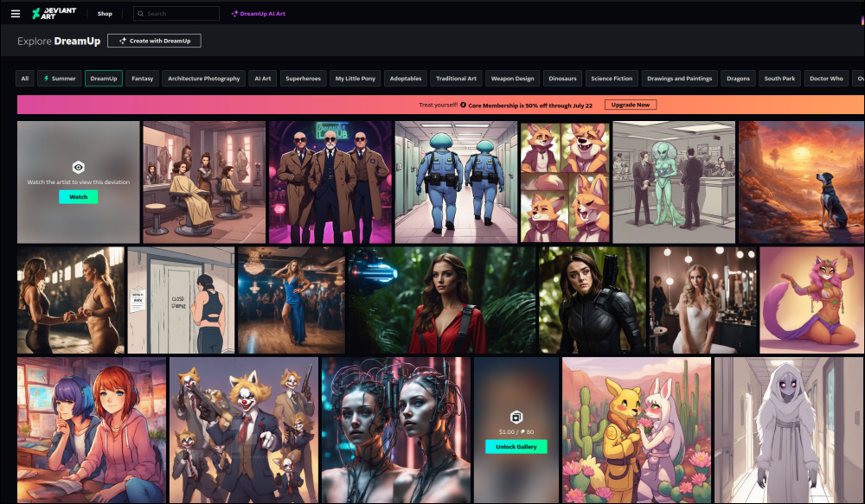The image size is (865, 504).
Task: Select the Science Fiction tab
Action: 612,79
